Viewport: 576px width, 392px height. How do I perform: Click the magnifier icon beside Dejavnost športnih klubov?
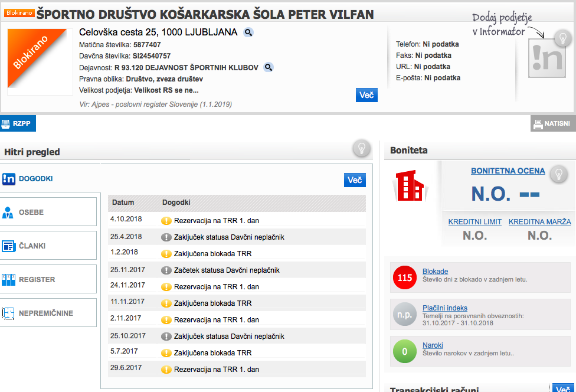point(269,67)
